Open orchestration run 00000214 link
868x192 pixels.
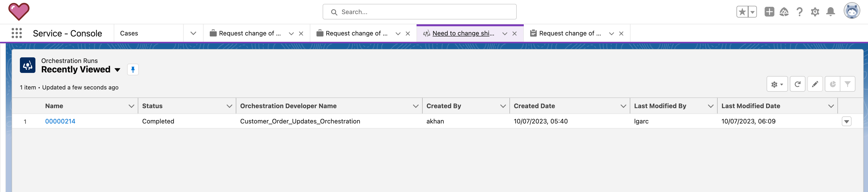pos(60,121)
